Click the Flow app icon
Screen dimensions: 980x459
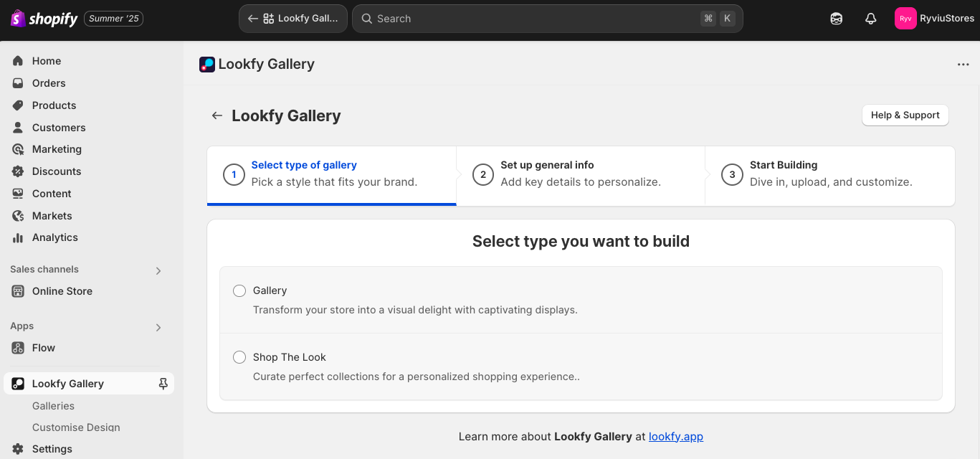pyautogui.click(x=18, y=348)
